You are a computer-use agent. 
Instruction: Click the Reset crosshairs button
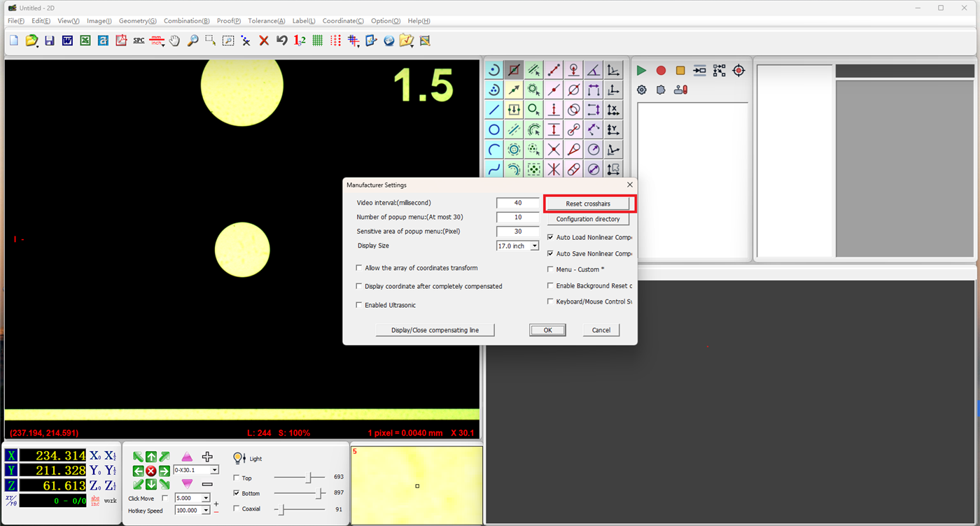(x=588, y=204)
